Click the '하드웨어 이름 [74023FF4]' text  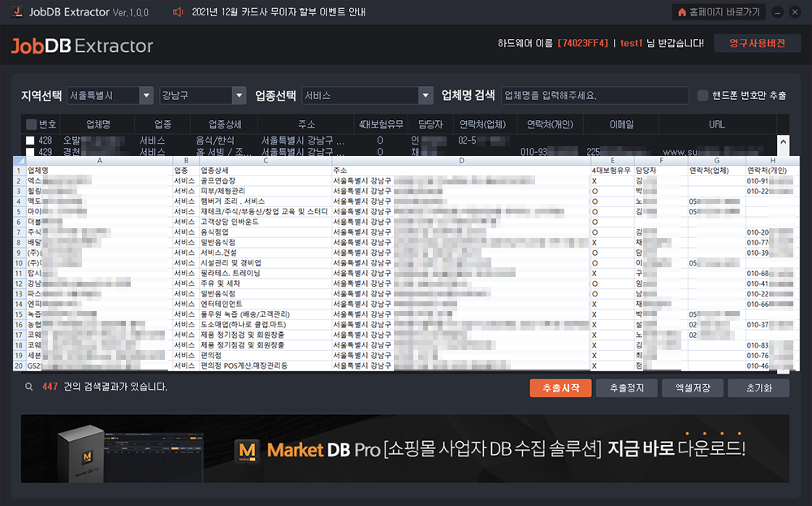[x=553, y=44]
